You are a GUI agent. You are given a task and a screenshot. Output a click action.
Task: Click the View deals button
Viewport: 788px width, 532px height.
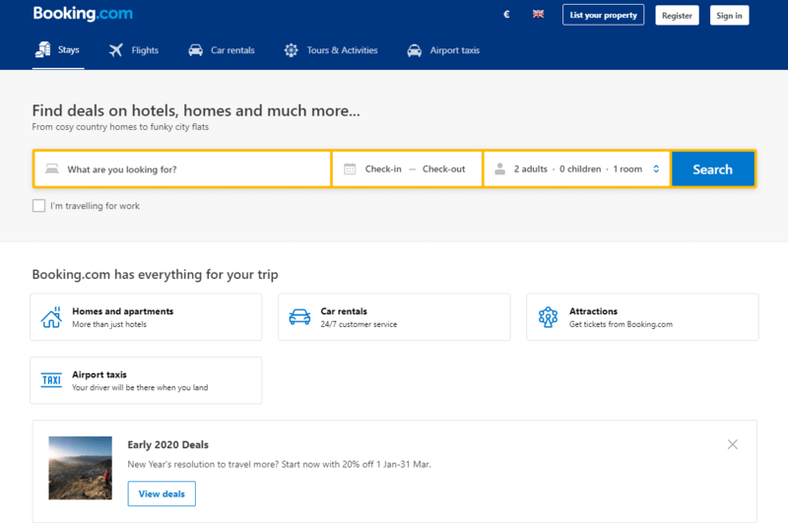(x=162, y=494)
